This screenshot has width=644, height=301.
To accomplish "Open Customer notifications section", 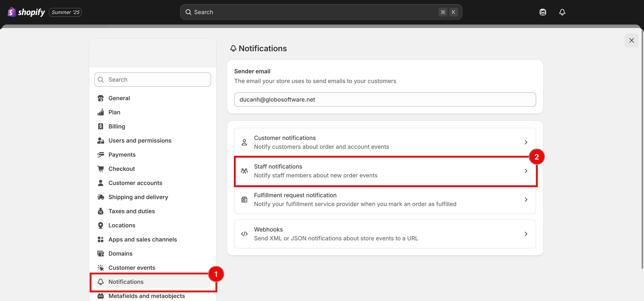I will click(385, 142).
